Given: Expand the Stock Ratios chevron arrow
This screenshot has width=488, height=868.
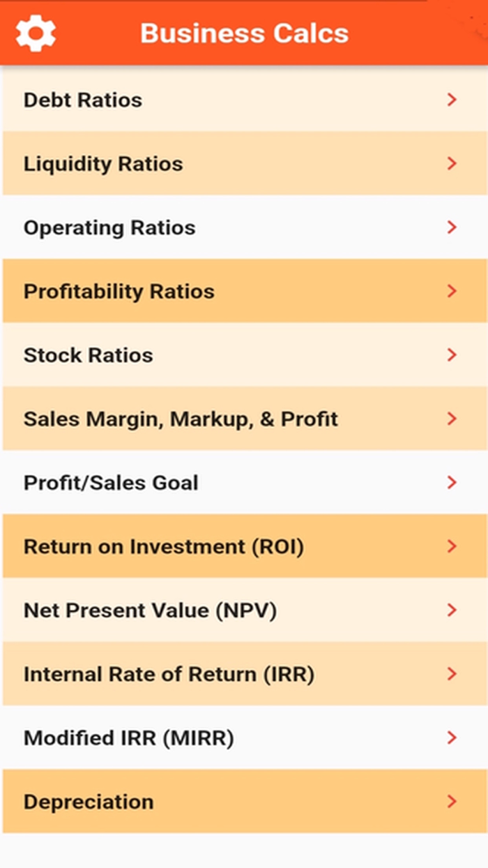Looking at the screenshot, I should pos(452,355).
